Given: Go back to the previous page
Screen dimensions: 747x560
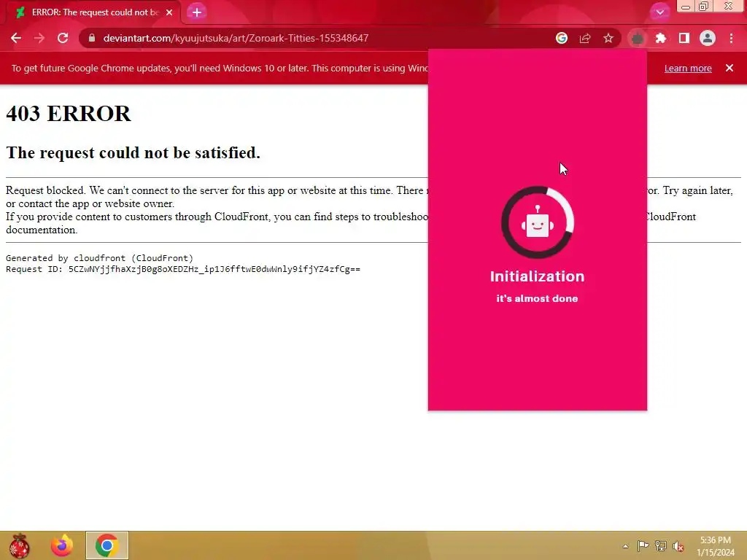Looking at the screenshot, I should click(x=16, y=38).
